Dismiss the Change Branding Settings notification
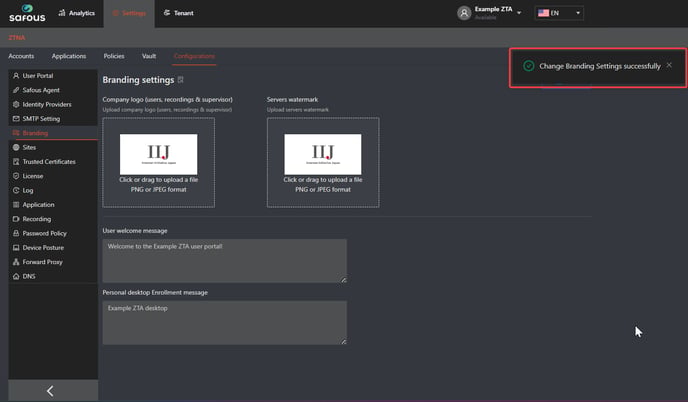This screenshot has width=688, height=402. coord(670,65)
